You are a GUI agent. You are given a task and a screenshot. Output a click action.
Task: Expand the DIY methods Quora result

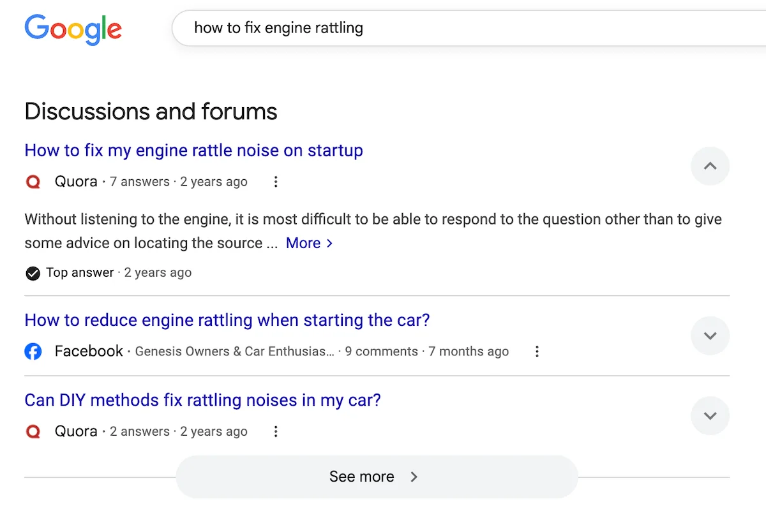click(710, 415)
